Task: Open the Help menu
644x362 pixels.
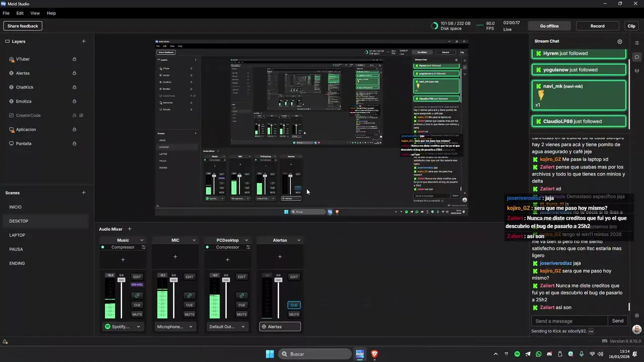Action: click(51, 13)
